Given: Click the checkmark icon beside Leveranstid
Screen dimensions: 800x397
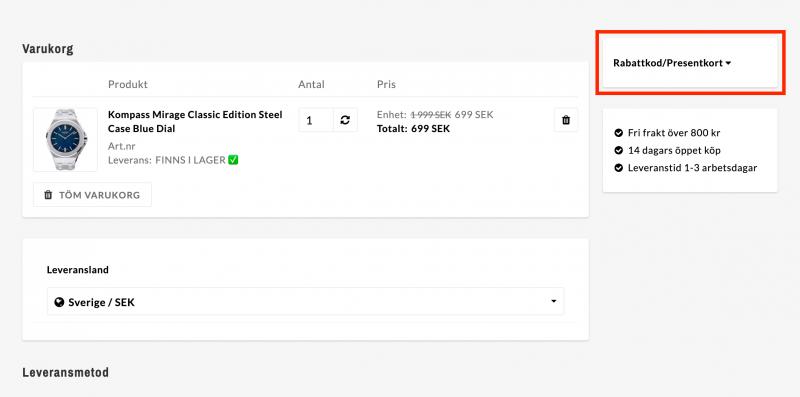Looking at the screenshot, I should (619, 168).
